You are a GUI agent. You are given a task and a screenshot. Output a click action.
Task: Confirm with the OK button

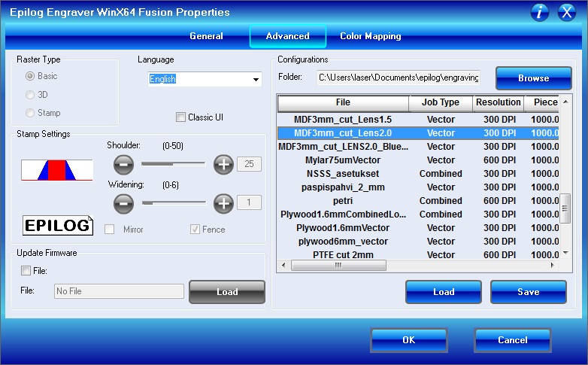click(x=409, y=340)
